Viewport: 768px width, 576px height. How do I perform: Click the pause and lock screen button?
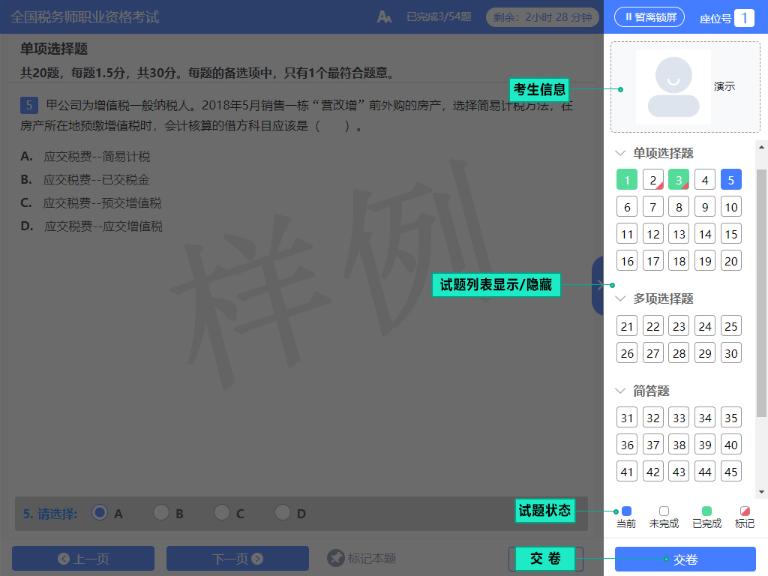649,17
